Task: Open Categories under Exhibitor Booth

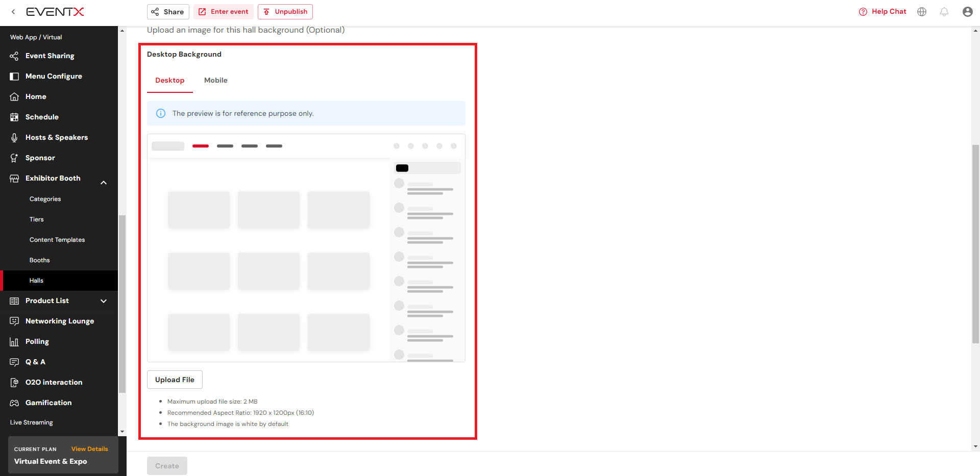Action: (45, 199)
